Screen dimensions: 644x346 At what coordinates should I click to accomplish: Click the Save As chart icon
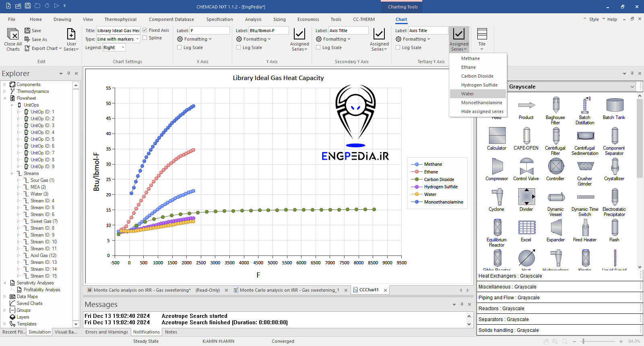(x=27, y=39)
